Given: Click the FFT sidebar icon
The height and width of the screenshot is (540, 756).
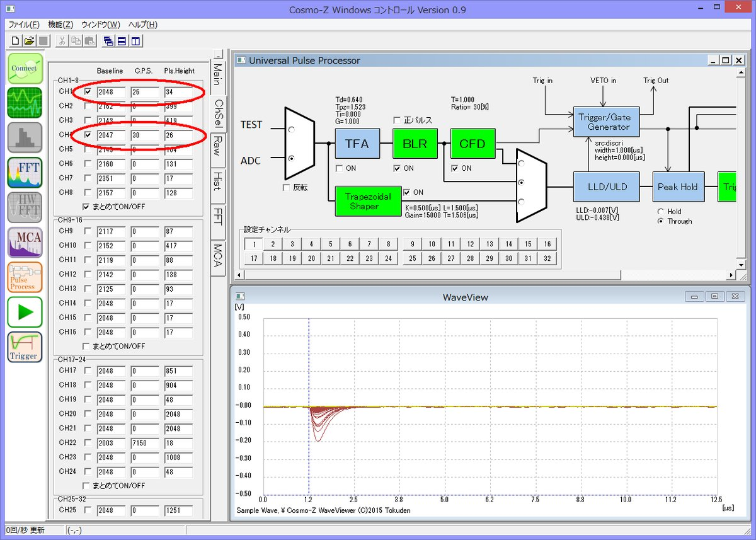Looking at the screenshot, I should tap(25, 173).
